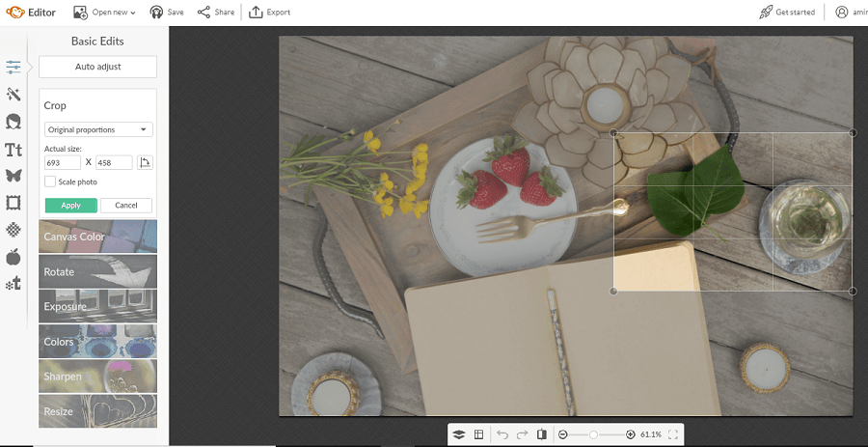Open the Touch Up face tab

click(14, 122)
